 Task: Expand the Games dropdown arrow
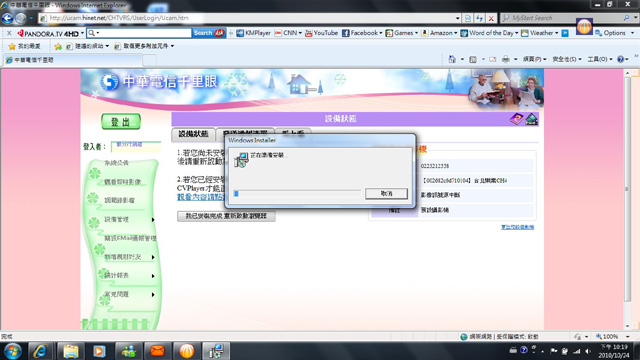416,33
